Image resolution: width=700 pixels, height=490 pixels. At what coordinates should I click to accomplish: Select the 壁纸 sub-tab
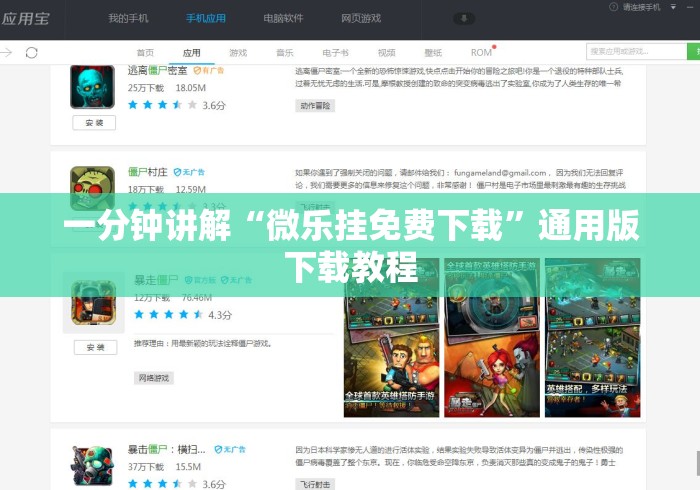coord(433,53)
